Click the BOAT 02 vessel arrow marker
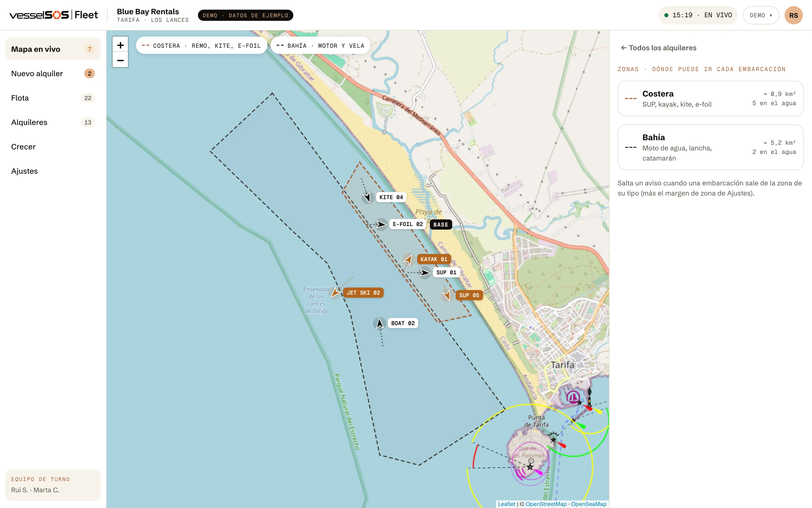The height and width of the screenshot is (508, 812). pos(380,323)
